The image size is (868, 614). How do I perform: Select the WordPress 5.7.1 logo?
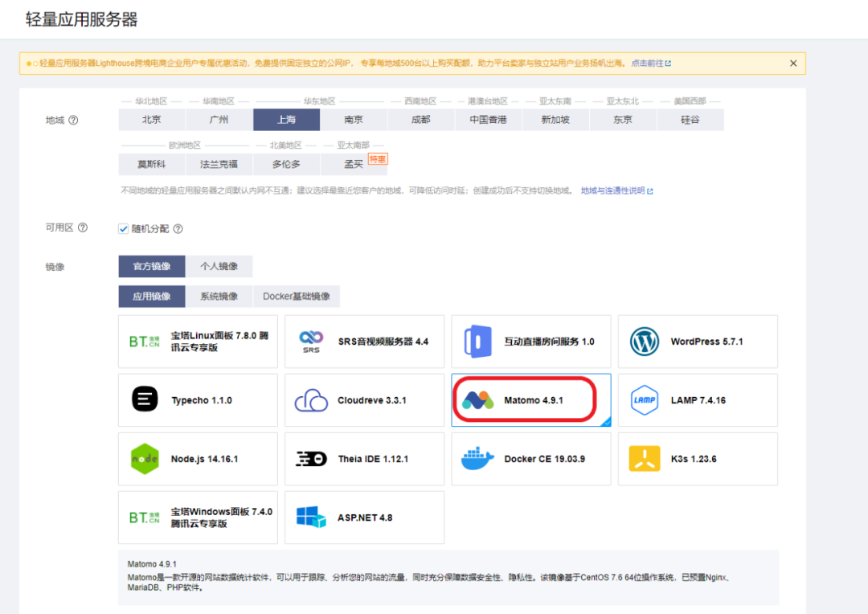[x=645, y=342]
